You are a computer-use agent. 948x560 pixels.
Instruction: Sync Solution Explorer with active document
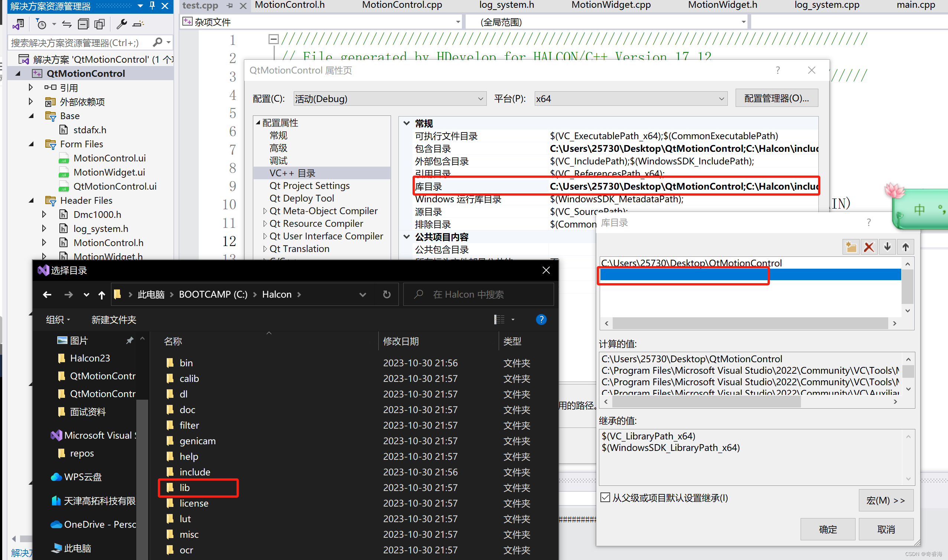point(67,24)
